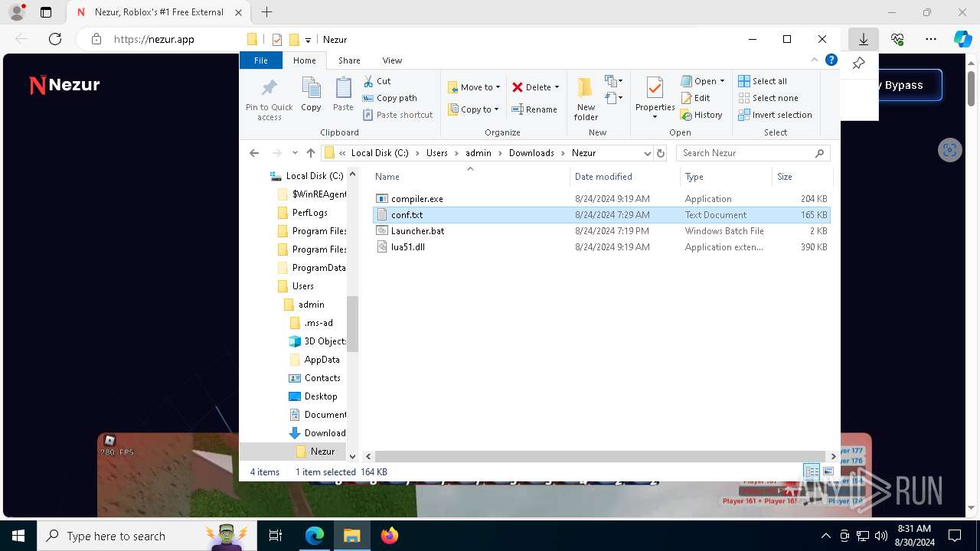This screenshot has width=980, height=551.
Task: Open the Open button dropdown arrow
Action: [x=722, y=81]
